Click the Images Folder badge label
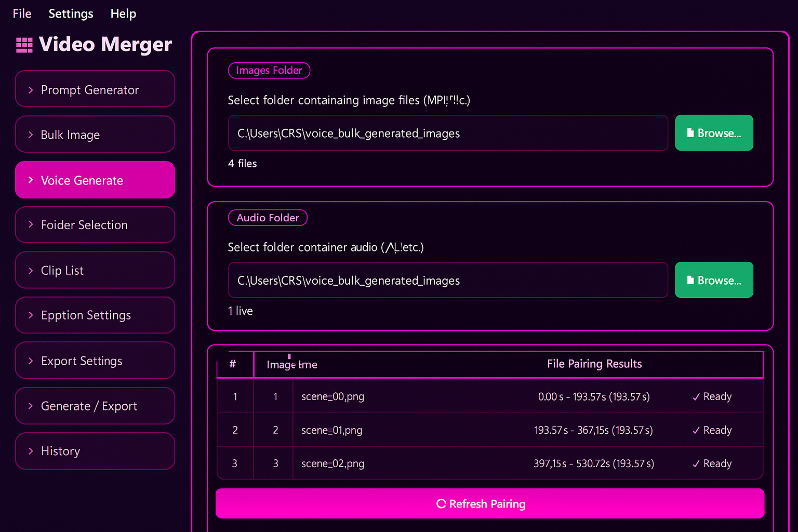The width and height of the screenshot is (798, 532). tap(269, 70)
